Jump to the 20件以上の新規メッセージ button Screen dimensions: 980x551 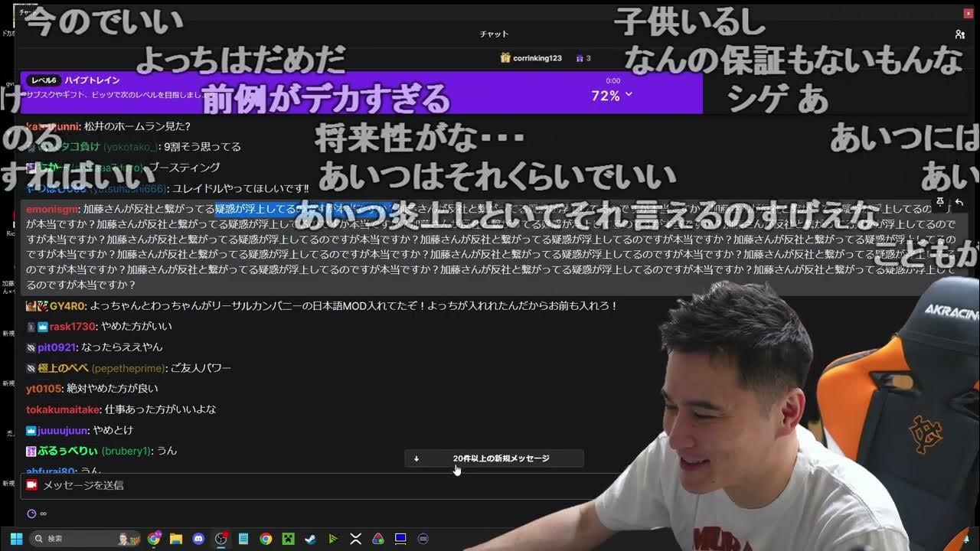(x=495, y=458)
